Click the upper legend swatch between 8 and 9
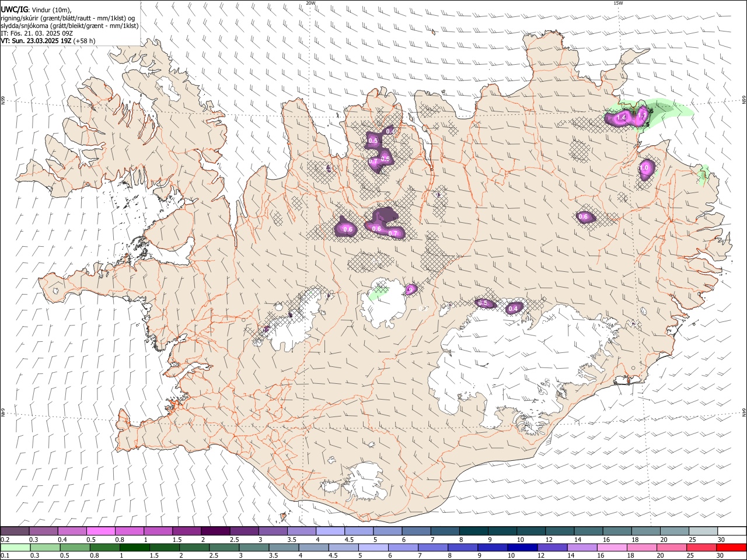747x560 pixels. pos(473,531)
